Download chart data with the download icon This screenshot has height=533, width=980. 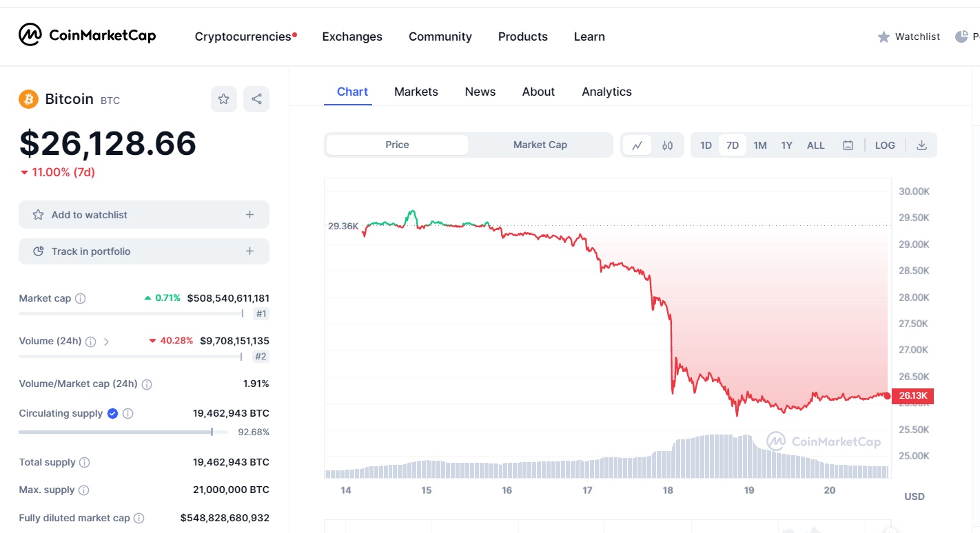tap(921, 145)
